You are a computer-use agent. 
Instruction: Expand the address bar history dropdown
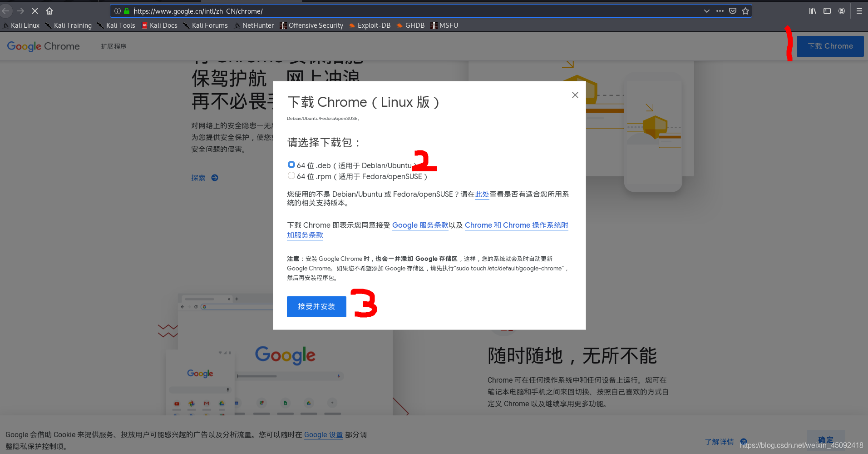[x=707, y=11]
